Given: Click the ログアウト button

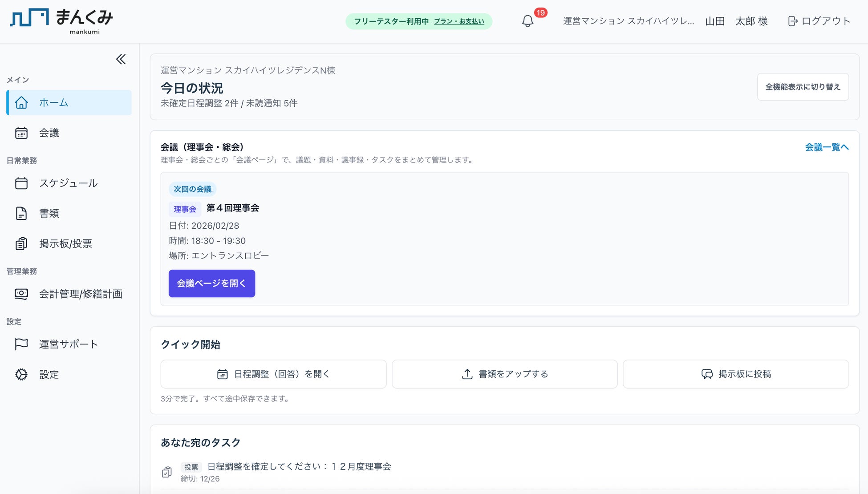Looking at the screenshot, I should click(819, 21).
